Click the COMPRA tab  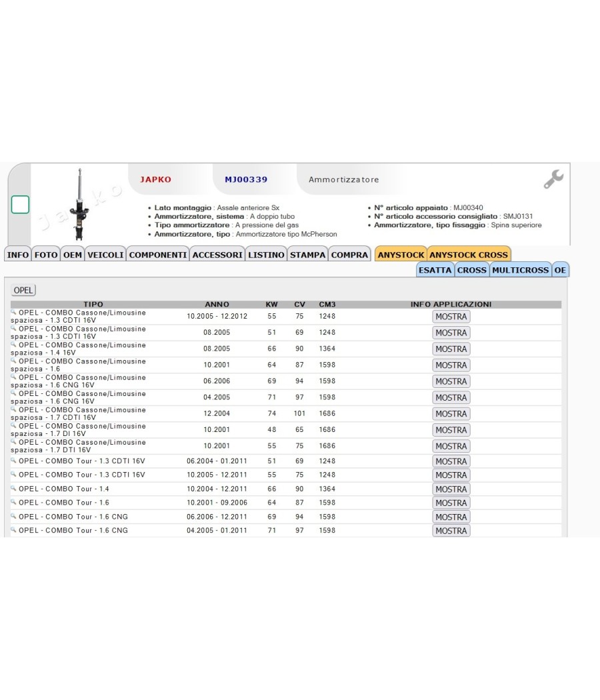point(349,255)
